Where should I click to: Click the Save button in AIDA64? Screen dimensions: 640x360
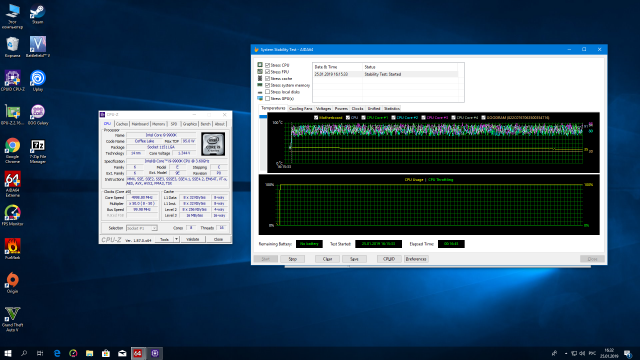(354, 259)
